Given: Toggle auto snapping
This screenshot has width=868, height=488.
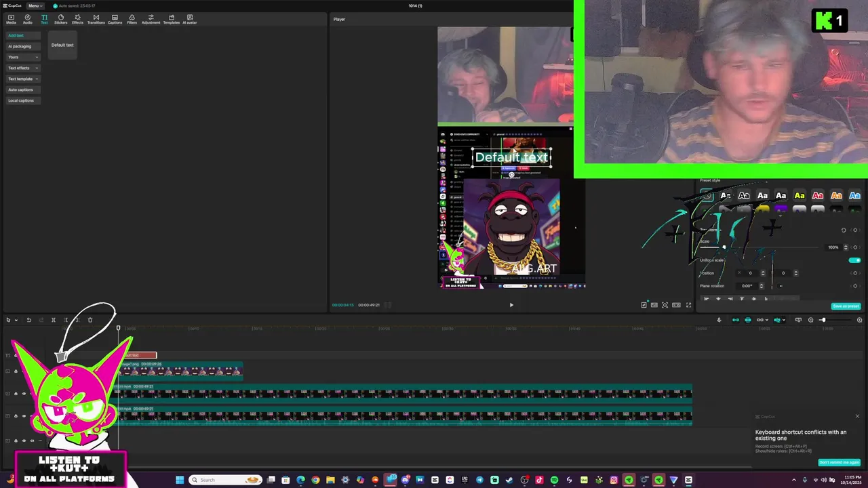Looking at the screenshot, I should (x=748, y=320).
